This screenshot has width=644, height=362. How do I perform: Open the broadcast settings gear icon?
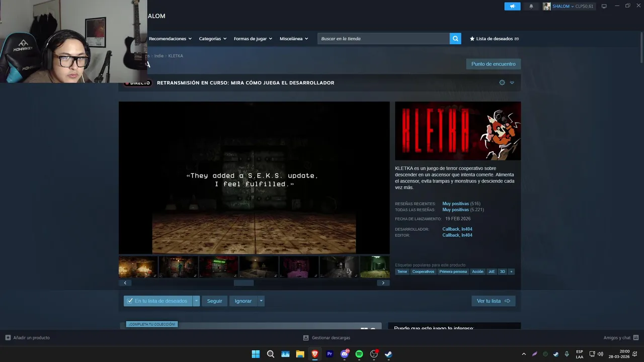tap(502, 82)
